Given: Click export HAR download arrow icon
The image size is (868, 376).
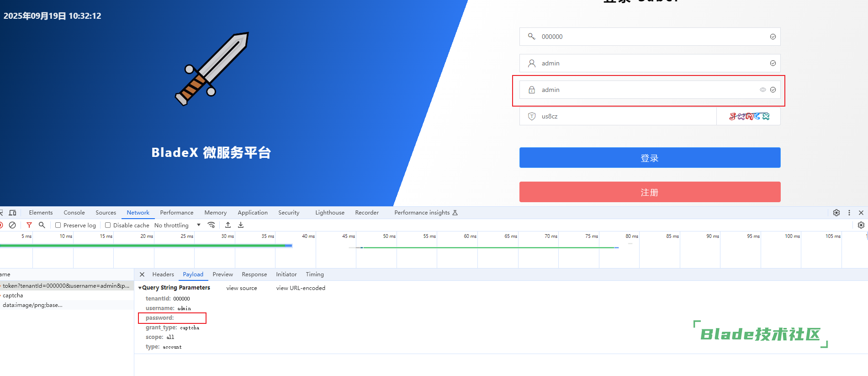Looking at the screenshot, I should pos(241,225).
